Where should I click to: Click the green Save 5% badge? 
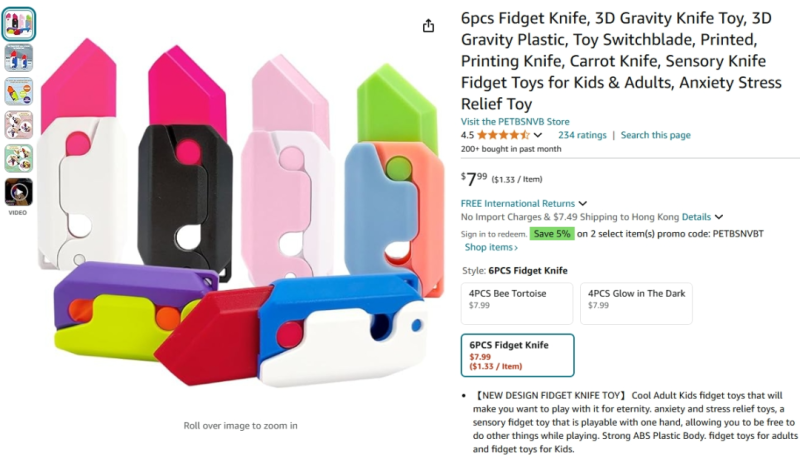(x=551, y=233)
